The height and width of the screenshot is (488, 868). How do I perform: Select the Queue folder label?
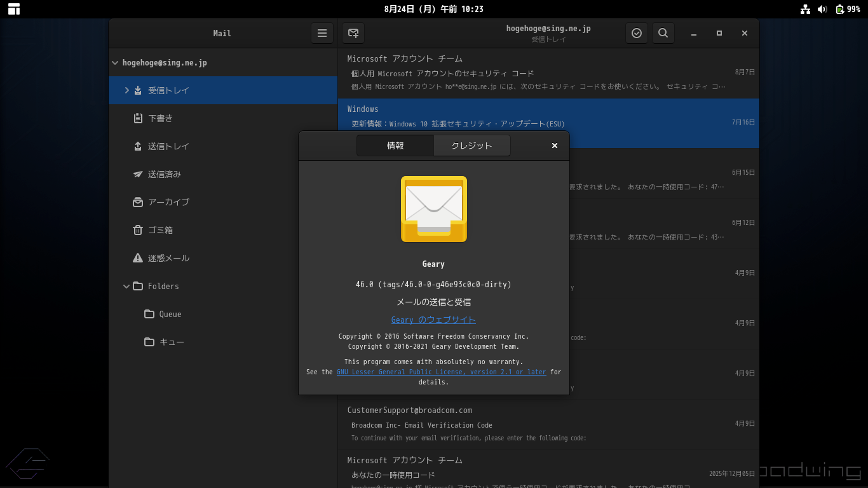pos(170,314)
